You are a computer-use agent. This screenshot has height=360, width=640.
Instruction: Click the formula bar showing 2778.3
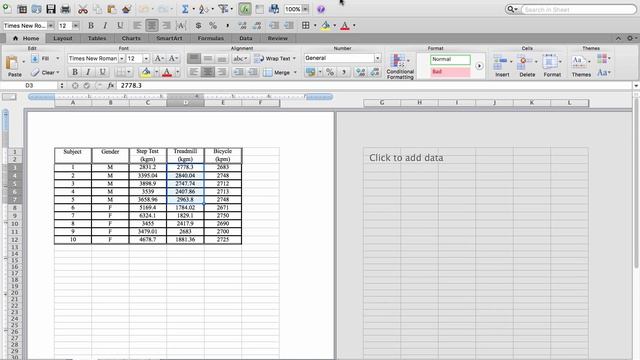[375, 85]
